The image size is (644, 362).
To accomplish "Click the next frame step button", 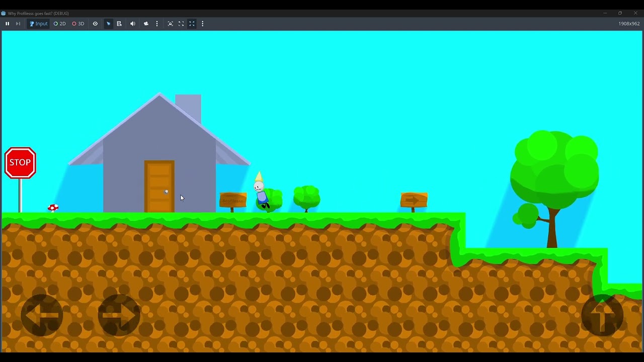I will 18,24.
